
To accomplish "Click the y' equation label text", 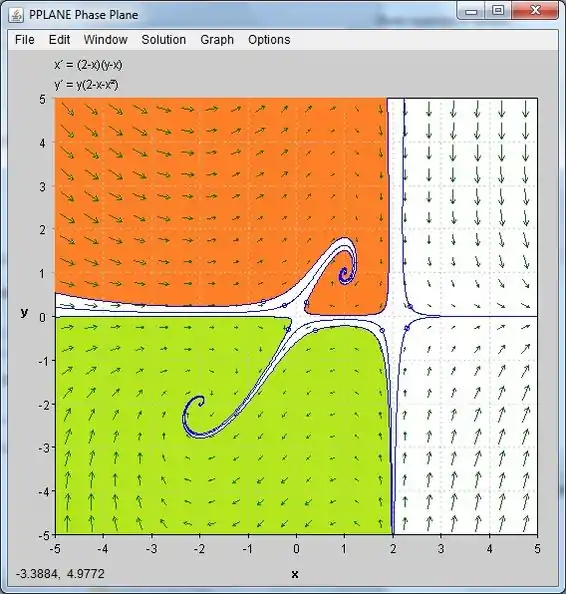I will pos(87,84).
